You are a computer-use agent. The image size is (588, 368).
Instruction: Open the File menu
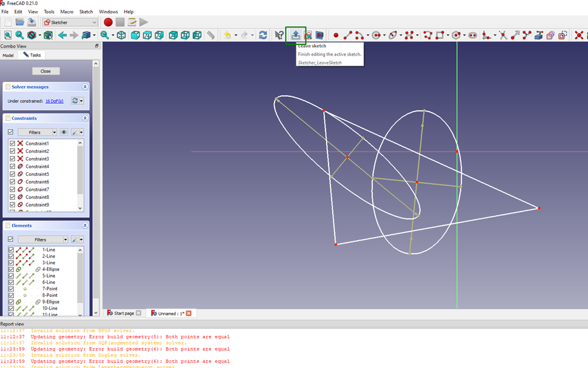point(5,12)
